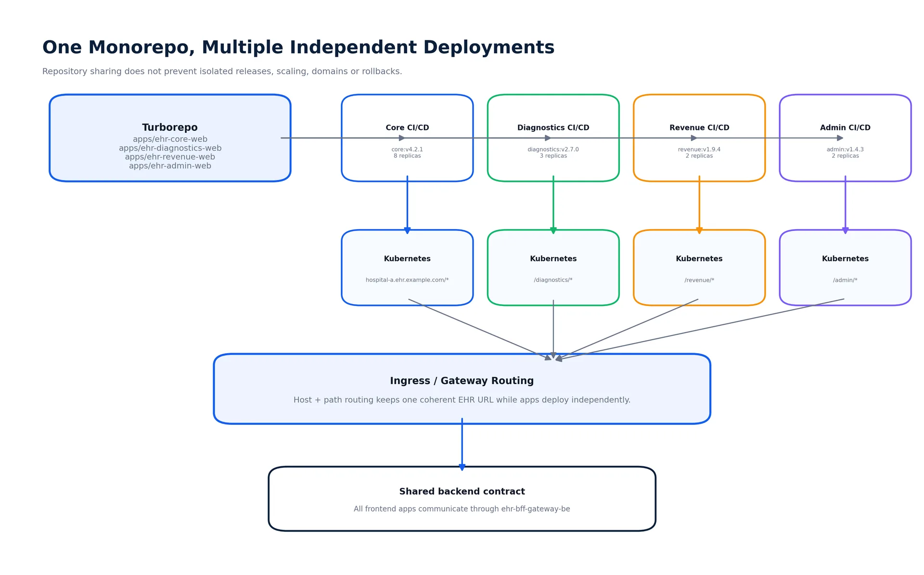Click Kubernetes label above /admin/*

coord(845,259)
